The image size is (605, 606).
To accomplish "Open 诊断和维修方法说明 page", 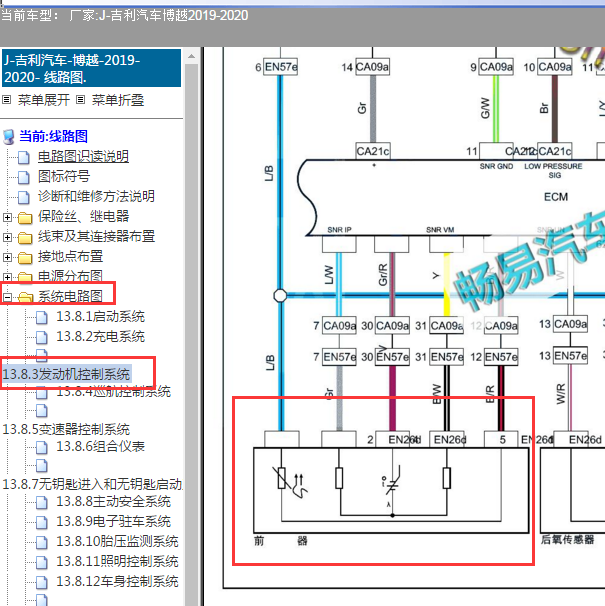I will point(96,196).
